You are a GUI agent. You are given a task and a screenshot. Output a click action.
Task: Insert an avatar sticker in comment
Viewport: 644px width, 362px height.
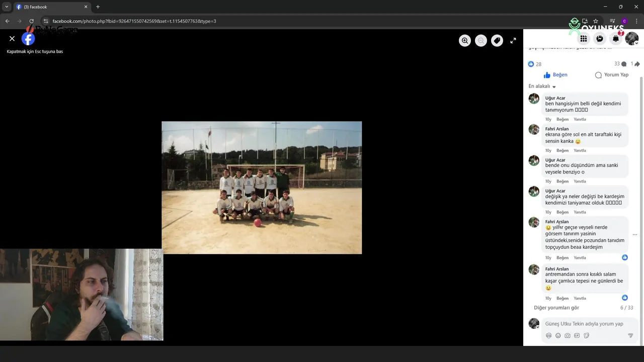[549, 336]
